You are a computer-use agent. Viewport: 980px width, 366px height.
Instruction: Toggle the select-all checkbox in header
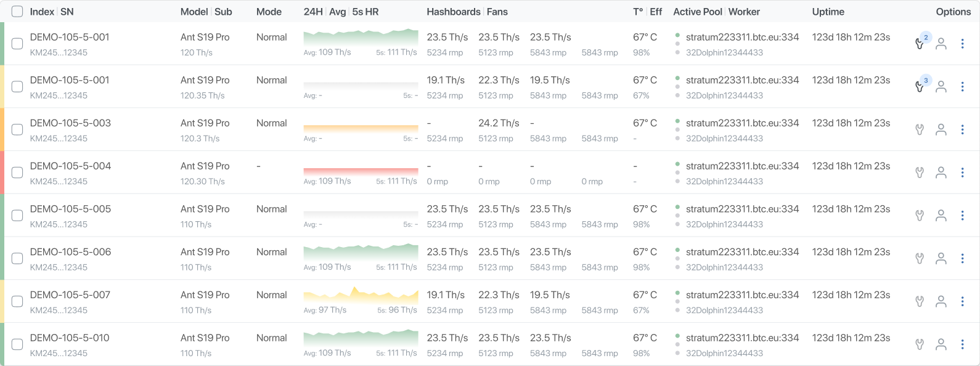point(17,12)
